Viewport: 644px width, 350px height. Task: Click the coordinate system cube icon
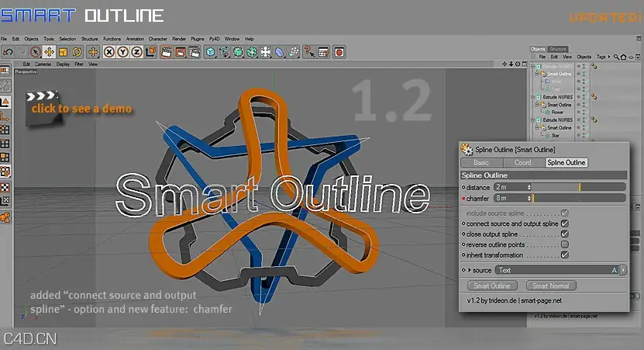(x=151, y=52)
